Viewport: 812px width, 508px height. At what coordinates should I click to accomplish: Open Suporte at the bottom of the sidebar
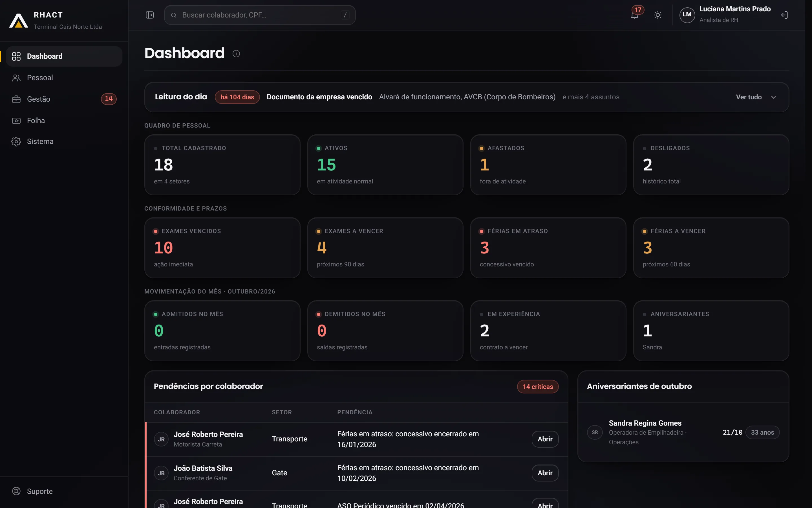tap(64, 491)
